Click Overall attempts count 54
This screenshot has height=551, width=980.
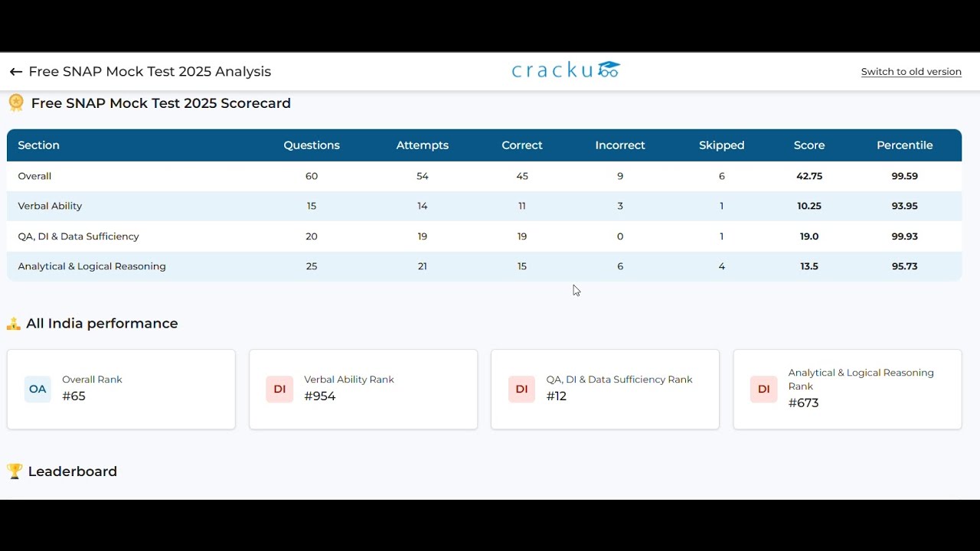[423, 176]
